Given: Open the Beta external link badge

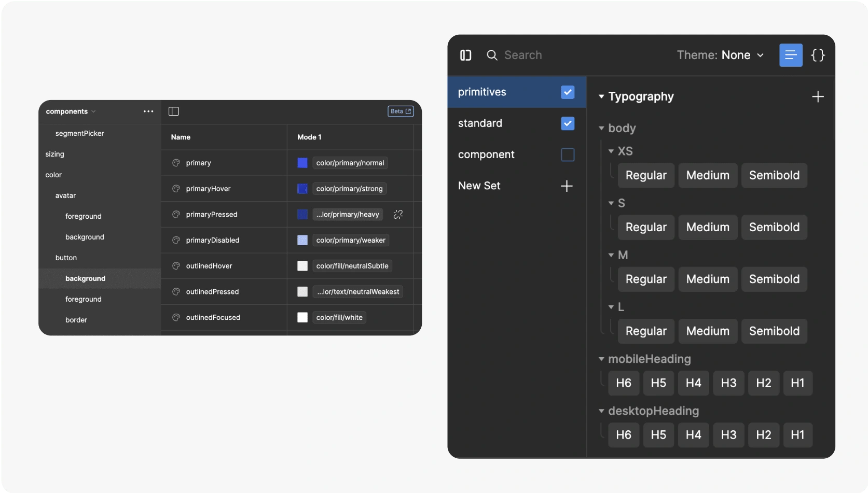Looking at the screenshot, I should click(x=401, y=111).
